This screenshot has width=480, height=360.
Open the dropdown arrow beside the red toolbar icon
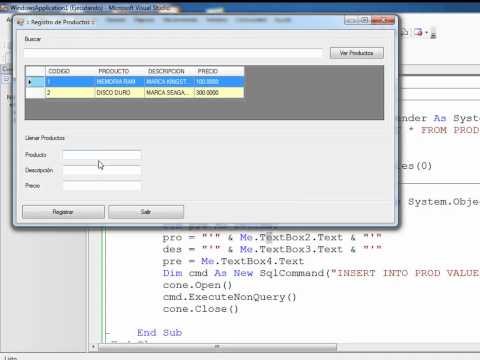click(426, 33)
